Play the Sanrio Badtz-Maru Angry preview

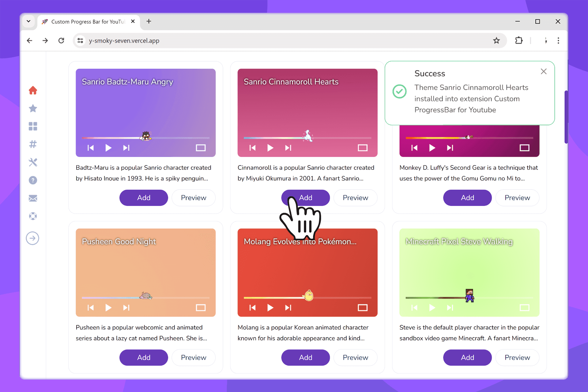(108, 148)
